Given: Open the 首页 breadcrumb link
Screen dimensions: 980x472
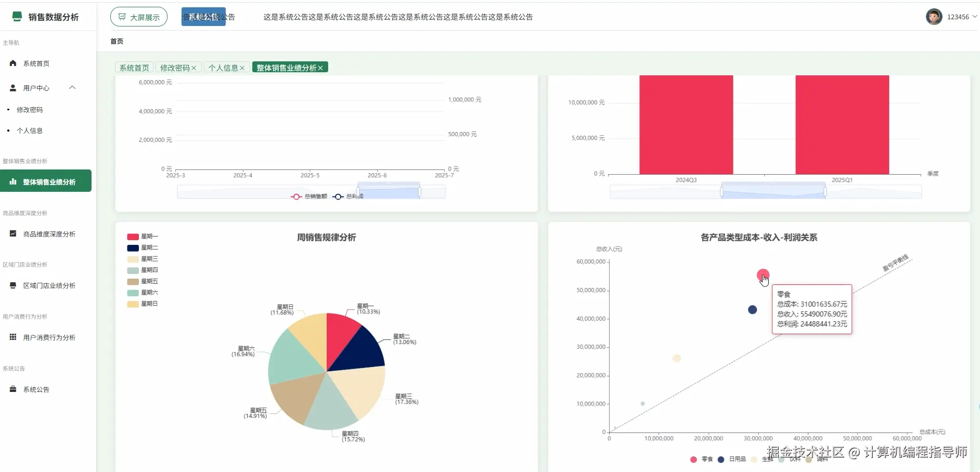Looking at the screenshot, I should (117, 41).
